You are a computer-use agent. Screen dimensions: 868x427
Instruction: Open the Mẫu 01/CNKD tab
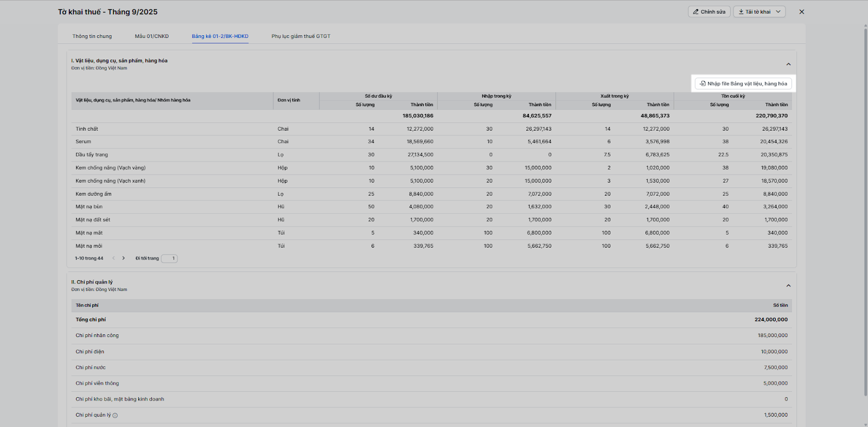(x=152, y=36)
